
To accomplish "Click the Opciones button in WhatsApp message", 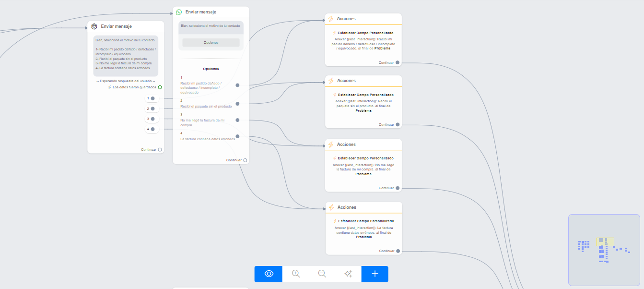I will pos(211,43).
